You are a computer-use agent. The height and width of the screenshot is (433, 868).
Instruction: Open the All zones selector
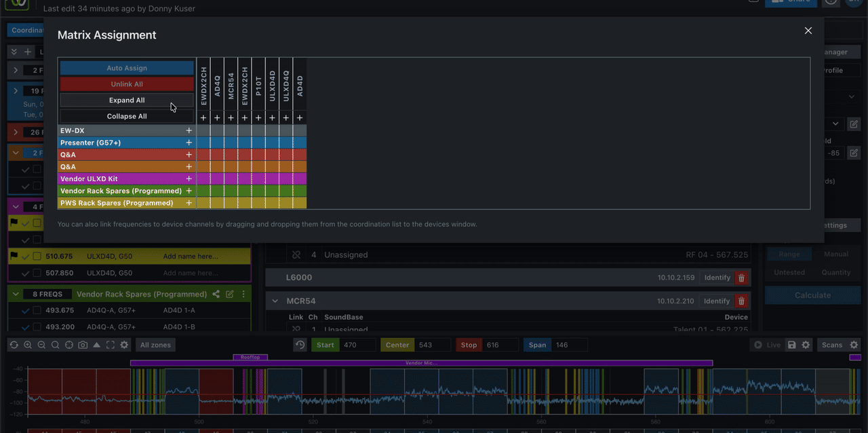155,345
